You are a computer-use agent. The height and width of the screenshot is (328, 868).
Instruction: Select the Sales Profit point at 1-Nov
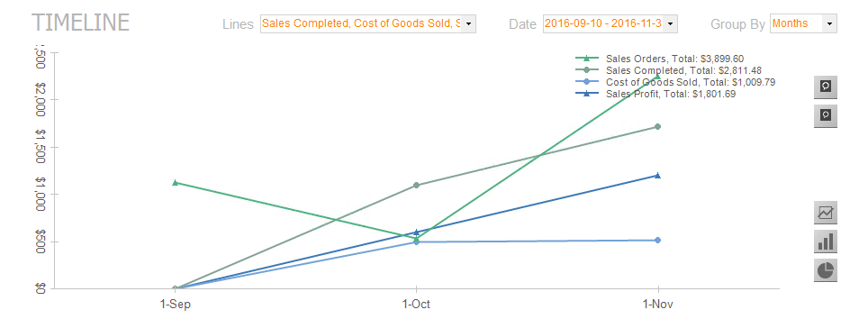657,175
